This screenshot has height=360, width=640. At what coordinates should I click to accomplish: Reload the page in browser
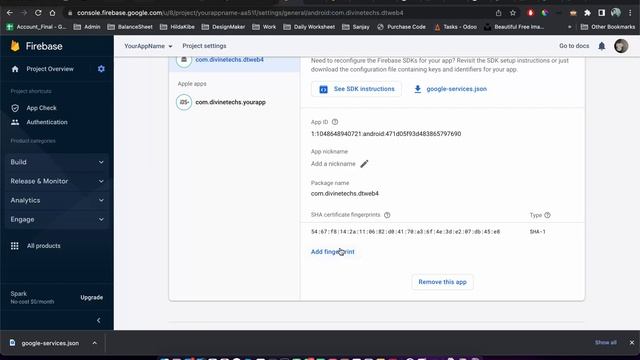click(38, 13)
